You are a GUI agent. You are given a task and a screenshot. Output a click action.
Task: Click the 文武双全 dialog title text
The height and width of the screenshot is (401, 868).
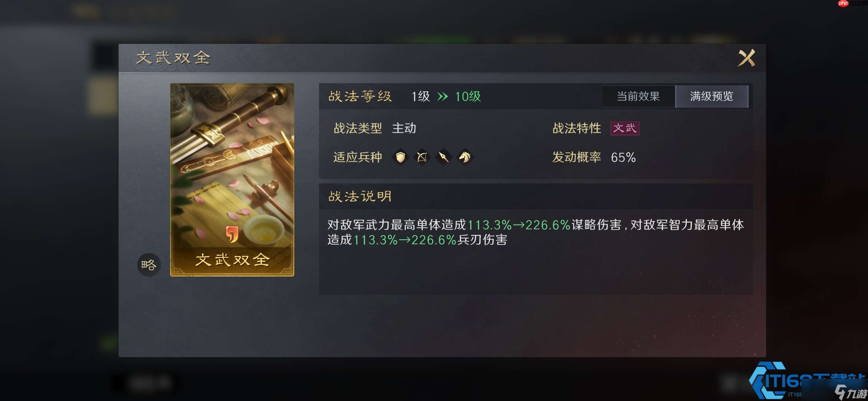pos(173,58)
